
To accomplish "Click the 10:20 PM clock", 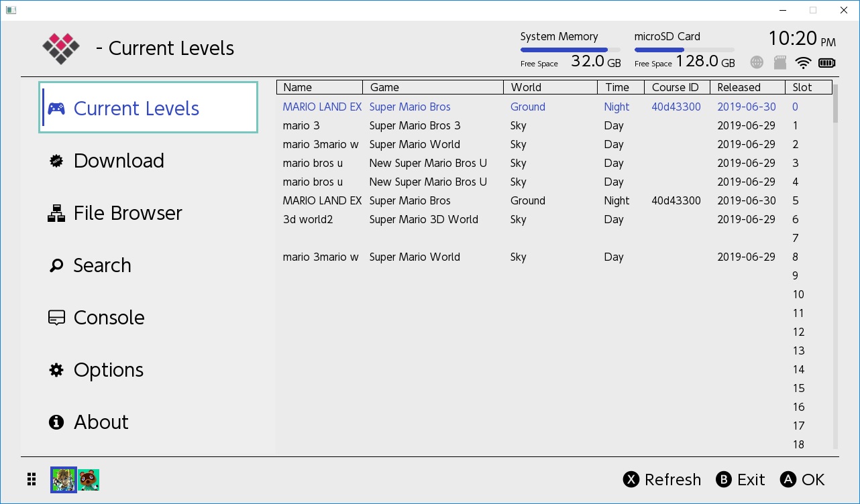I will (802, 38).
